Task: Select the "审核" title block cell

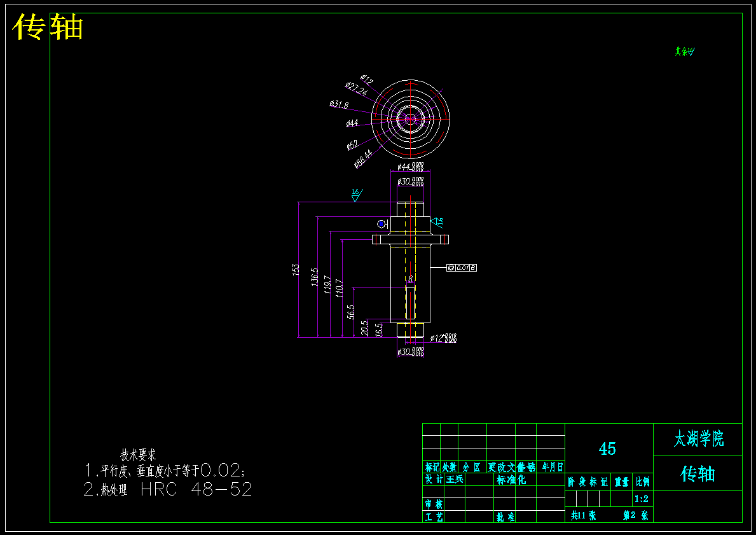Action: click(434, 504)
